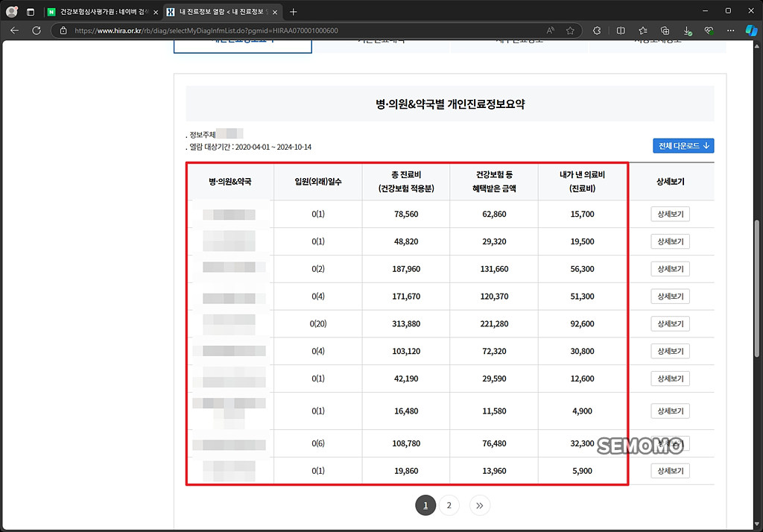Click the 15,700 paid amount cell
Image resolution: width=763 pixels, height=532 pixels.
tap(582, 214)
